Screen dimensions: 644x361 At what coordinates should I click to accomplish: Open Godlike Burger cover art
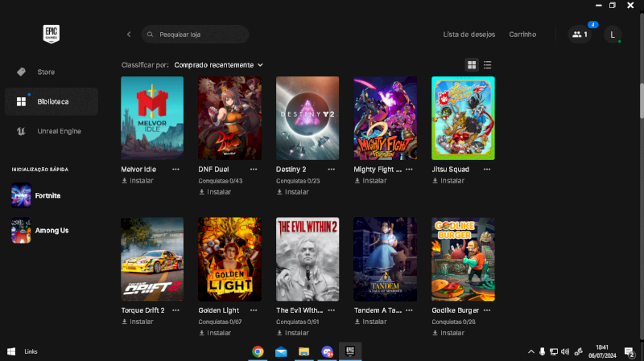coord(463,259)
